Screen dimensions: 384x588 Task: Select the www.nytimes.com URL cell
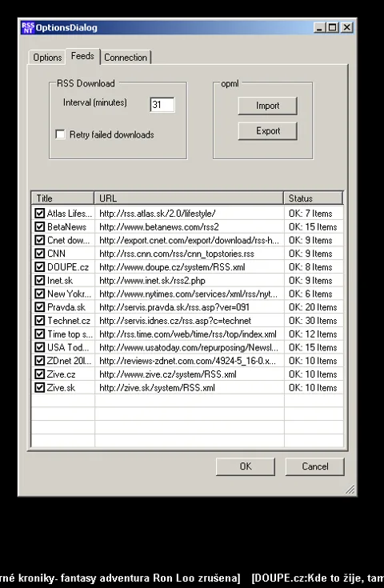[x=190, y=294]
